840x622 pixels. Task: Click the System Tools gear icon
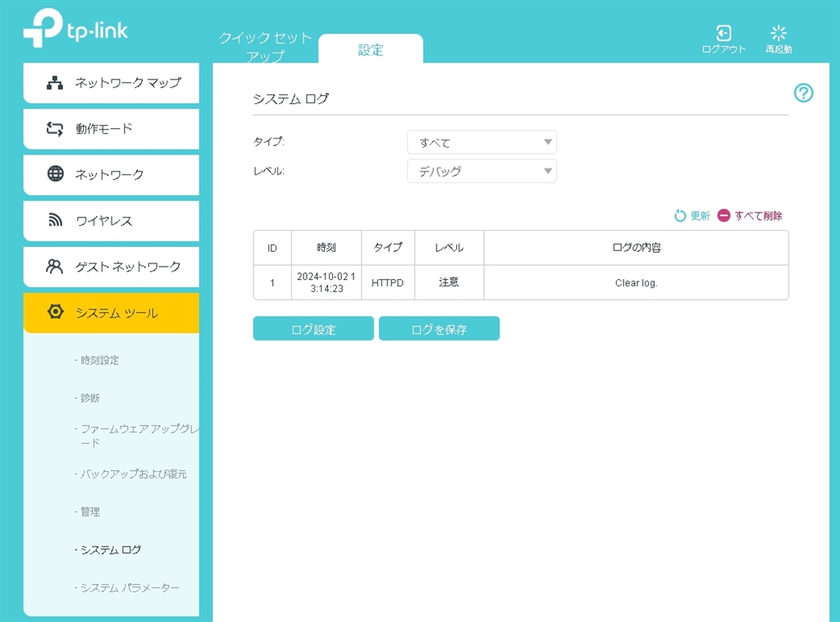55,312
